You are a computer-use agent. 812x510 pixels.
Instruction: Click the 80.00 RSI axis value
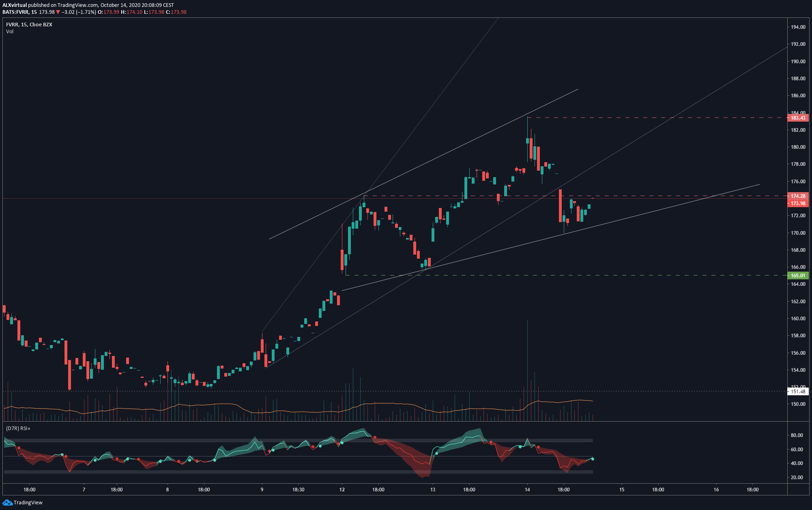797,435
